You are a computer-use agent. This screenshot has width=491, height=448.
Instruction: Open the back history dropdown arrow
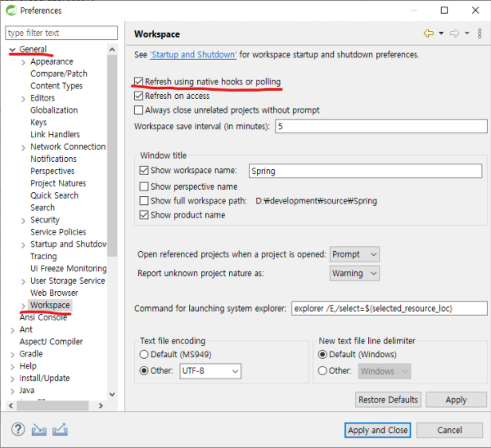441,34
